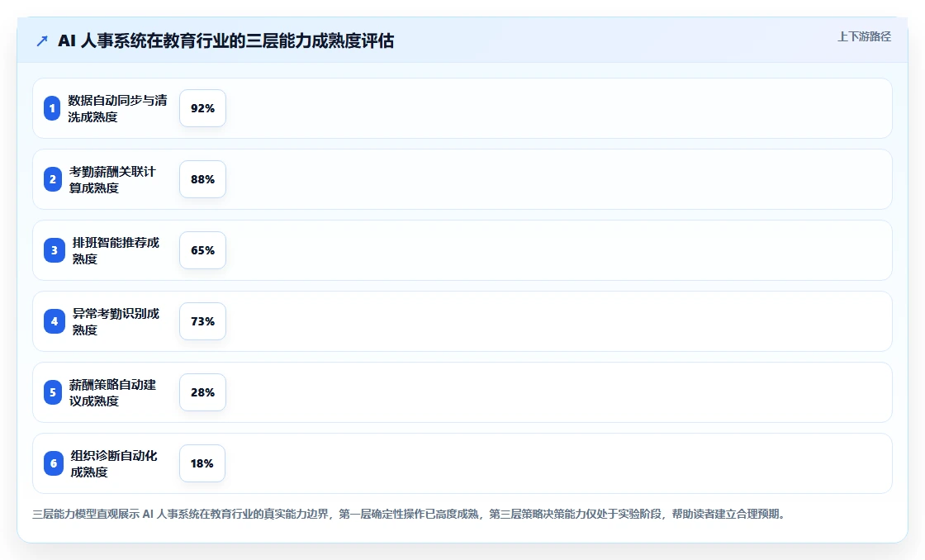The height and width of the screenshot is (560, 925).
Task: Click the footnote starting 三层能力模型直观展示
Action: click(x=410, y=514)
